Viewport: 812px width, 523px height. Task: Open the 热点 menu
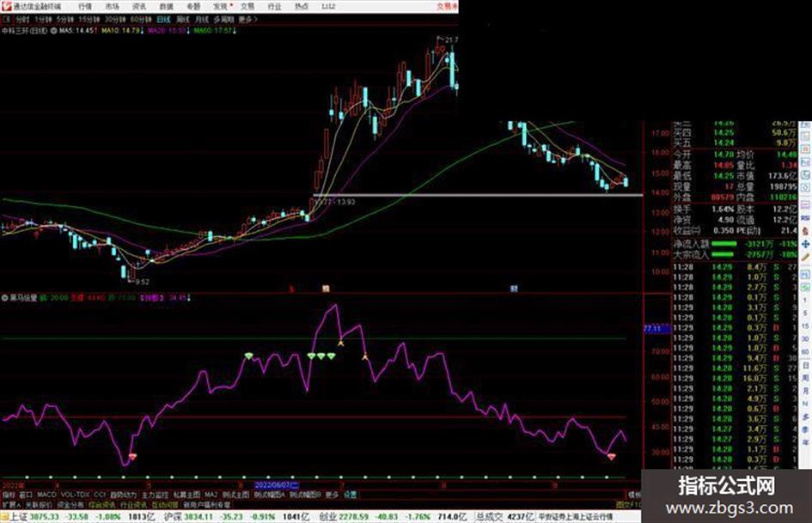click(x=302, y=6)
